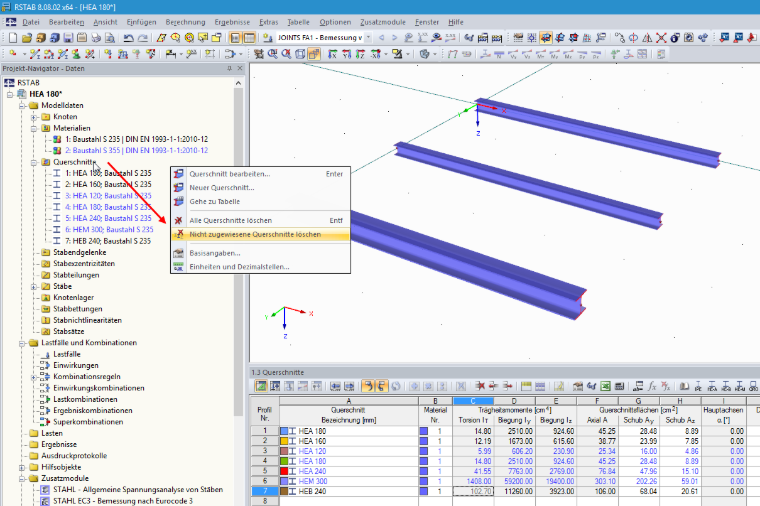
Task: Collapse the Materialien tree node
Action: [x=34, y=128]
